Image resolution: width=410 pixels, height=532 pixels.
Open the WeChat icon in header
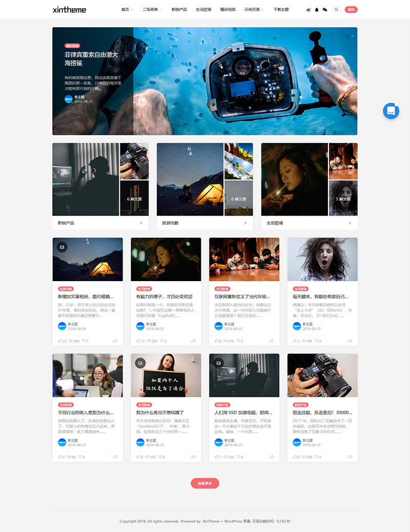click(x=325, y=10)
